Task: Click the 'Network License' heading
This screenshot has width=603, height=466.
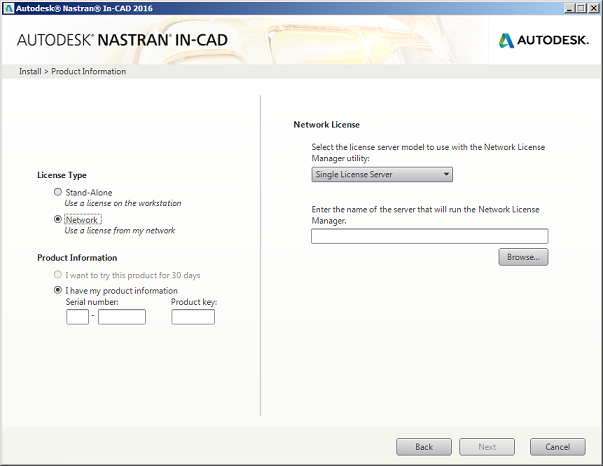Action: (326, 125)
